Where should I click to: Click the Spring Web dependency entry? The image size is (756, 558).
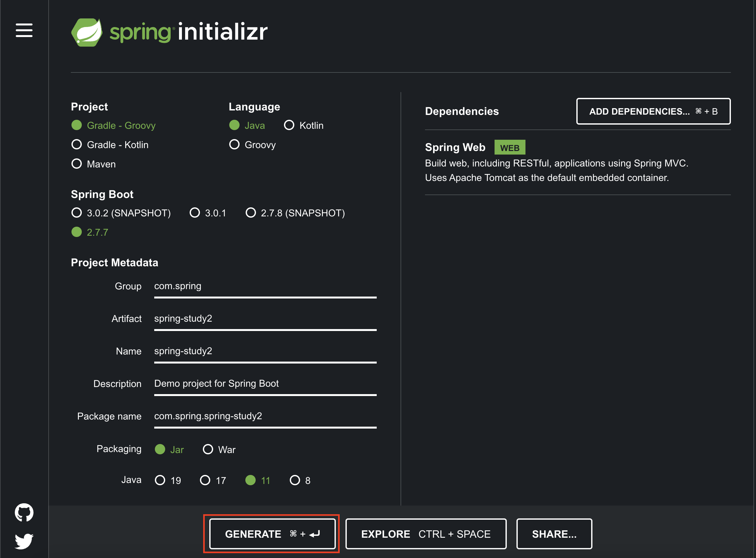point(455,147)
